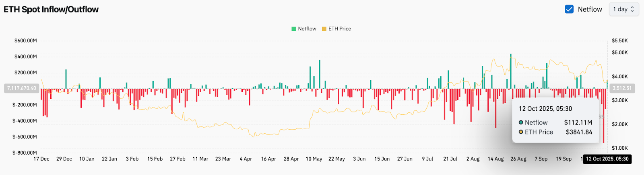This screenshot has width=644, height=175.
Task: Click the $3841.84 ETH Price tooltip value
Action: tap(579, 132)
